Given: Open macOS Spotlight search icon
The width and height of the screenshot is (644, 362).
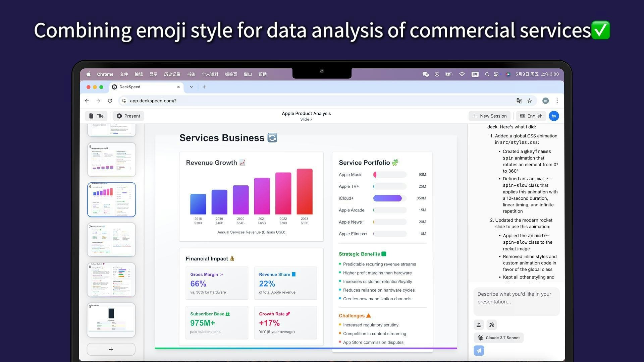Looking at the screenshot, I should click(x=487, y=74).
